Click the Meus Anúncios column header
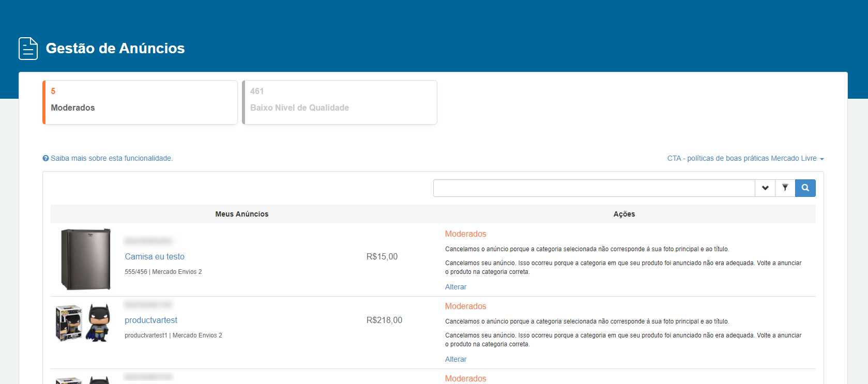Image resolution: width=868 pixels, height=384 pixels. pos(242,214)
